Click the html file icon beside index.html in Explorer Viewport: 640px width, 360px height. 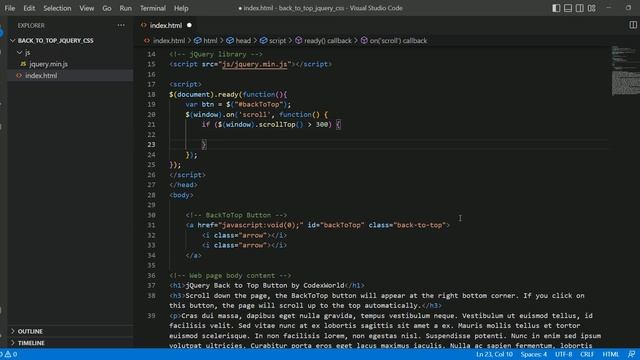(x=19, y=76)
